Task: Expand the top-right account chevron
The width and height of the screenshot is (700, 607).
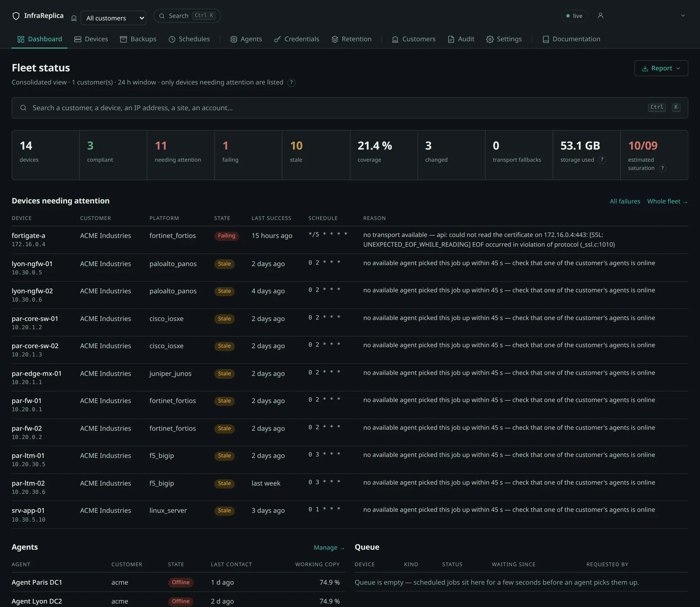Action: (683, 16)
